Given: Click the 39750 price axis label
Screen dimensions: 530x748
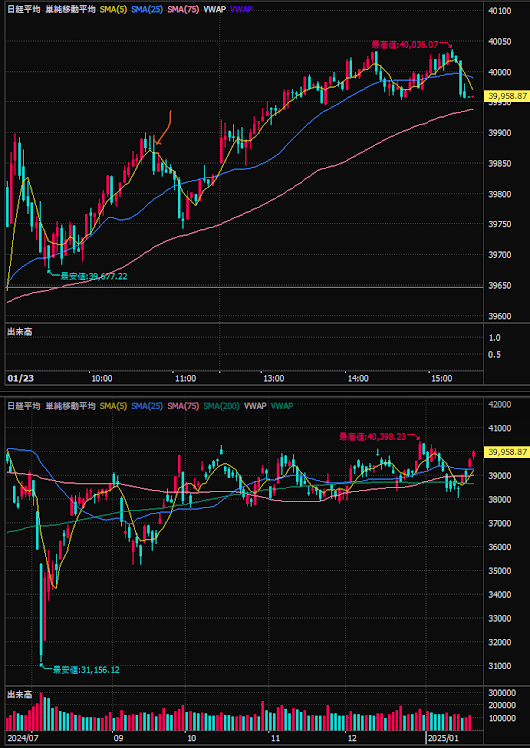Looking at the screenshot, I should [x=500, y=225].
